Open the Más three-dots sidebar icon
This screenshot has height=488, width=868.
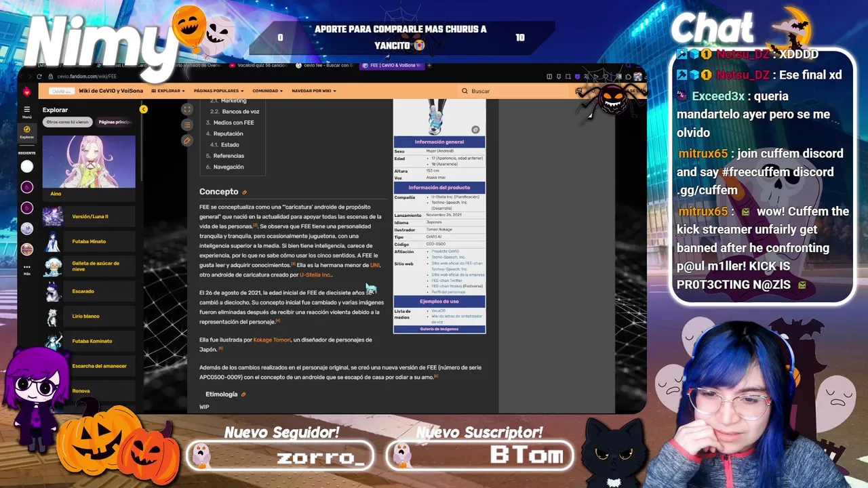pos(27,267)
